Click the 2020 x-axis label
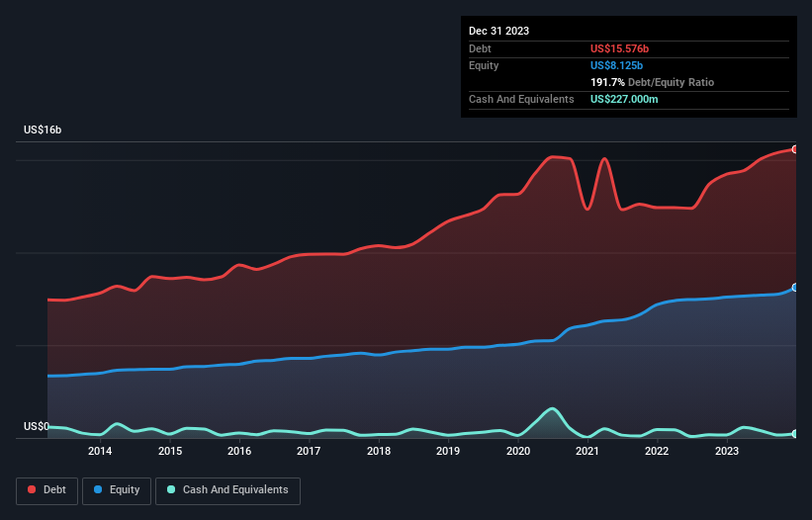 click(x=518, y=451)
